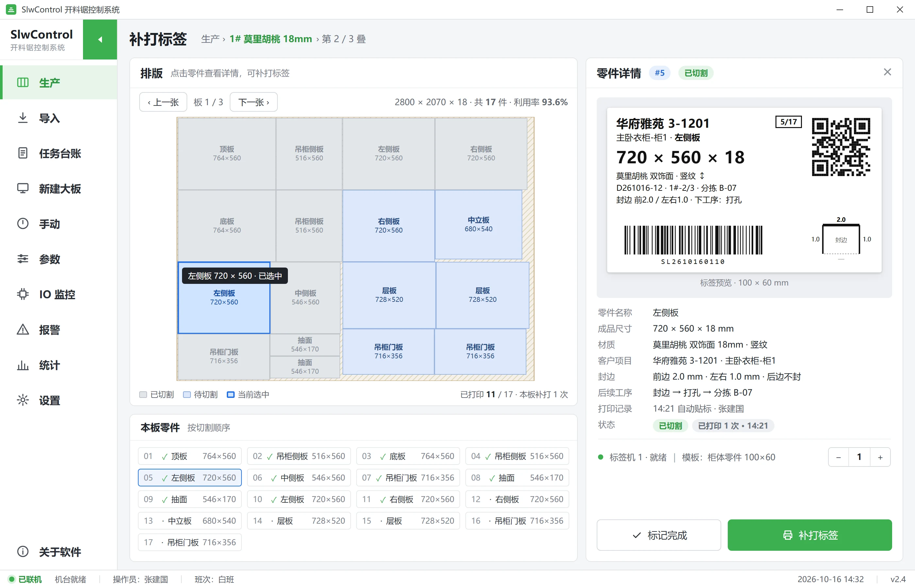Screen dimensions: 915x588
Task: Click the QR code on label preview
Action: tap(840, 147)
